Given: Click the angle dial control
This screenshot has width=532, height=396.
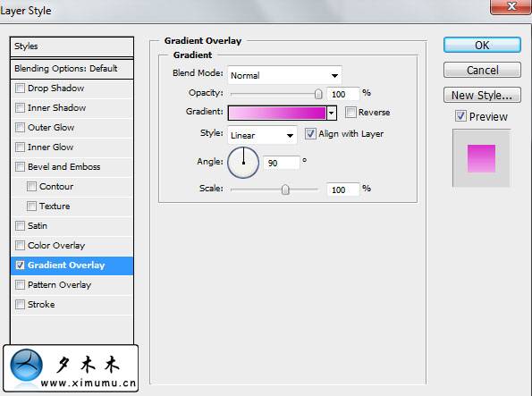Looking at the screenshot, I should [243, 163].
